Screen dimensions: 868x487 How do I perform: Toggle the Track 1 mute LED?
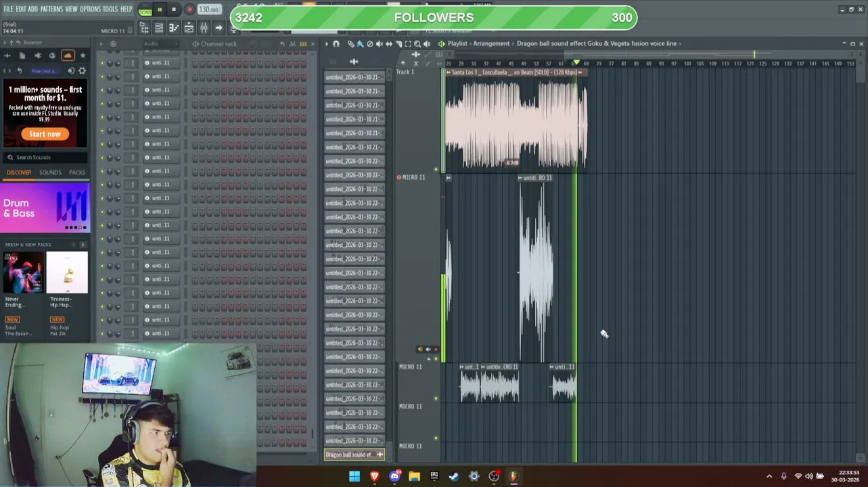(x=436, y=169)
